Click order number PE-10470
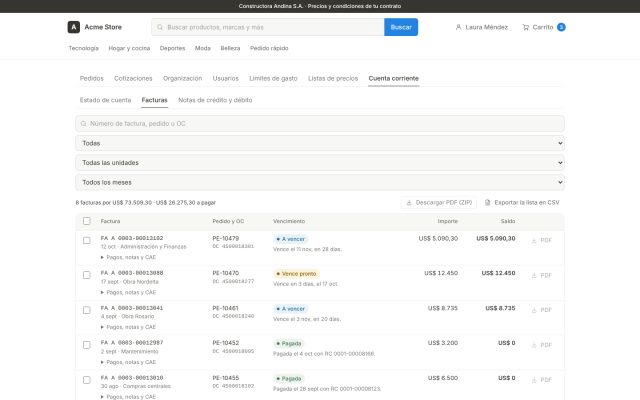 click(x=226, y=273)
